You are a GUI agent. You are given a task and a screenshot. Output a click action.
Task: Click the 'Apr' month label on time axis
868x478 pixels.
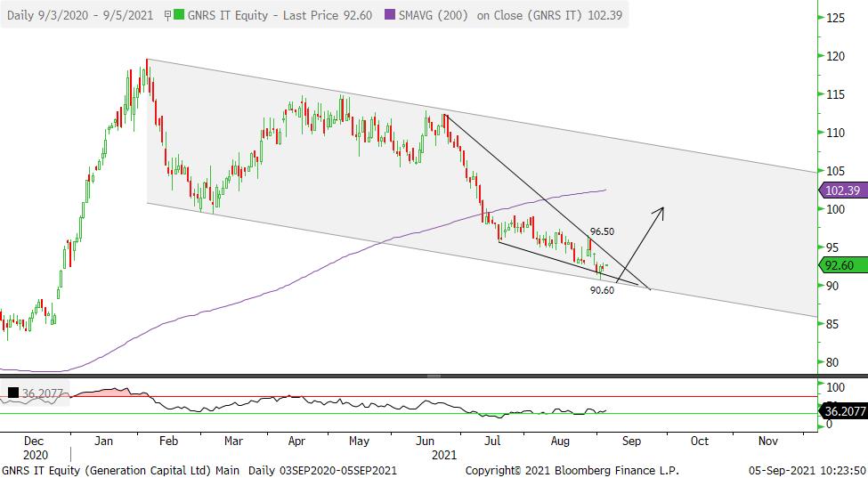(297, 442)
